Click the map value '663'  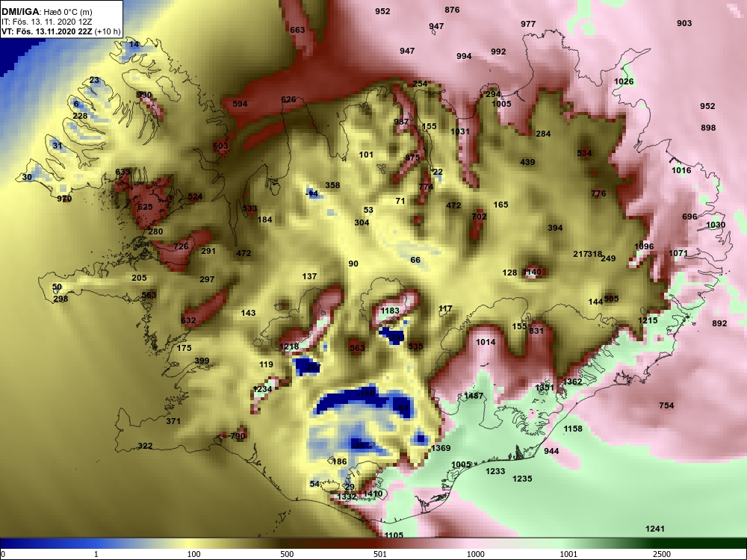tap(297, 30)
